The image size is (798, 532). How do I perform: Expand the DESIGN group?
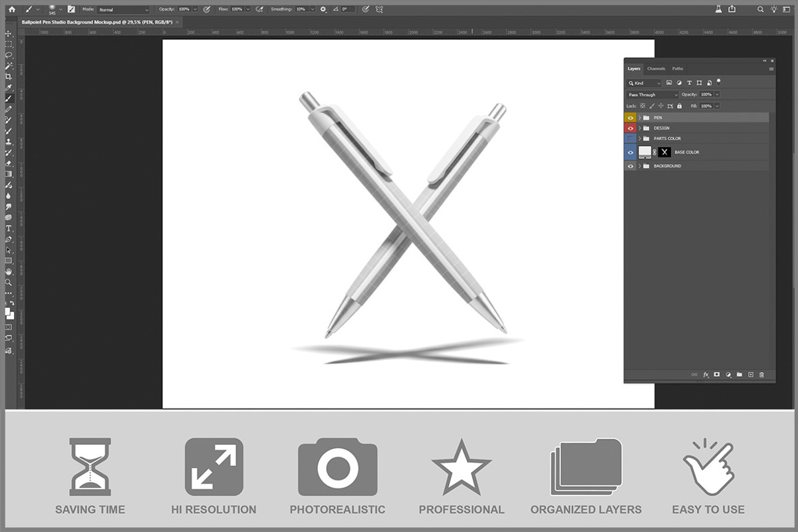click(x=640, y=128)
